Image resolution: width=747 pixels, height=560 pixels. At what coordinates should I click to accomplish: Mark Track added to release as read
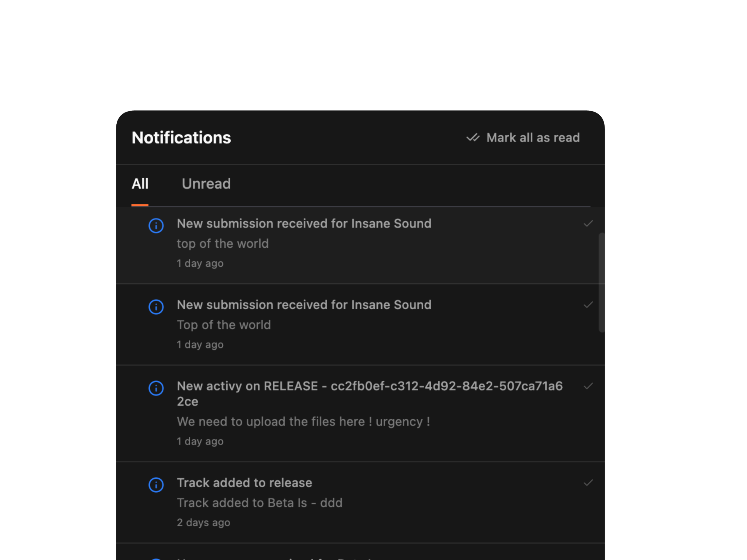point(588,483)
